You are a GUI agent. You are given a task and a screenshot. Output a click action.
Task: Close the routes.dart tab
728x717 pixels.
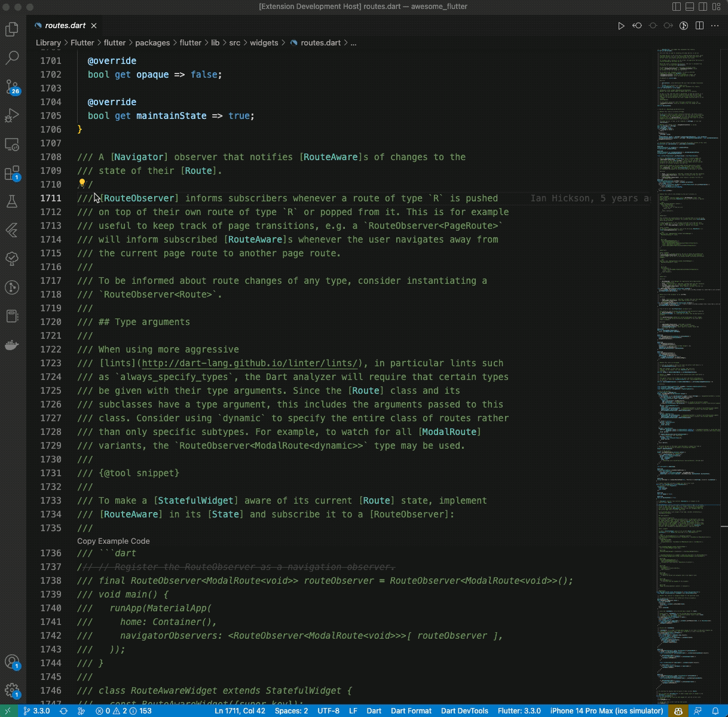pos(94,26)
